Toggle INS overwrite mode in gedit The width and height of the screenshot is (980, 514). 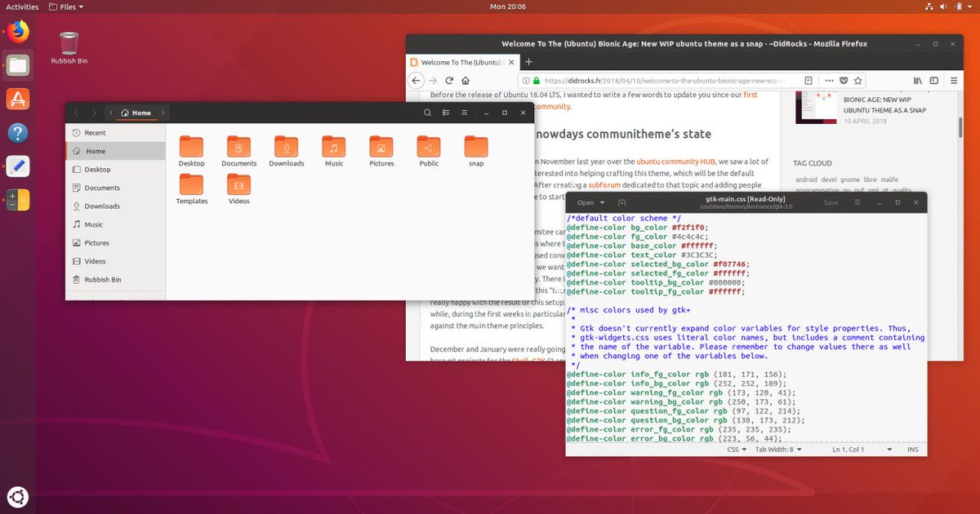913,449
